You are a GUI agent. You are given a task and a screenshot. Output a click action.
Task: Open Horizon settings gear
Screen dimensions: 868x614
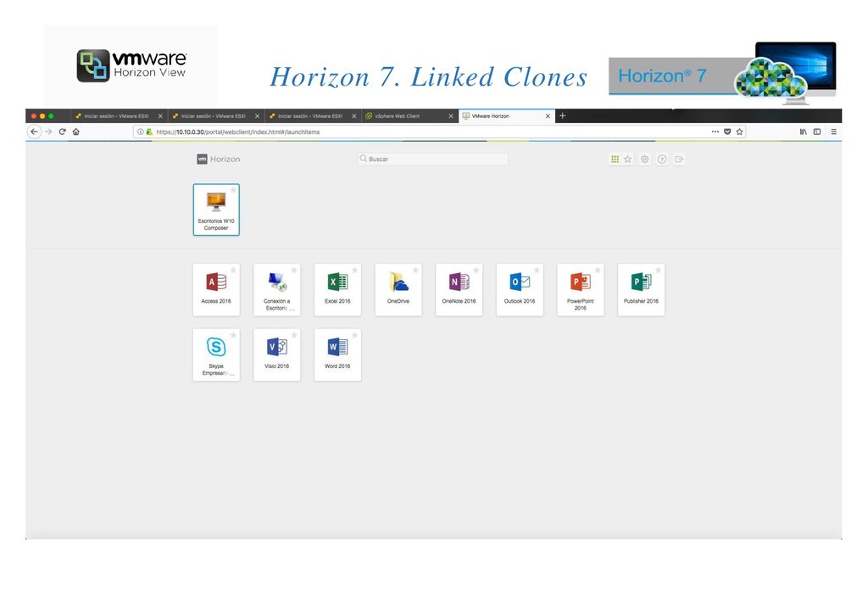point(645,159)
